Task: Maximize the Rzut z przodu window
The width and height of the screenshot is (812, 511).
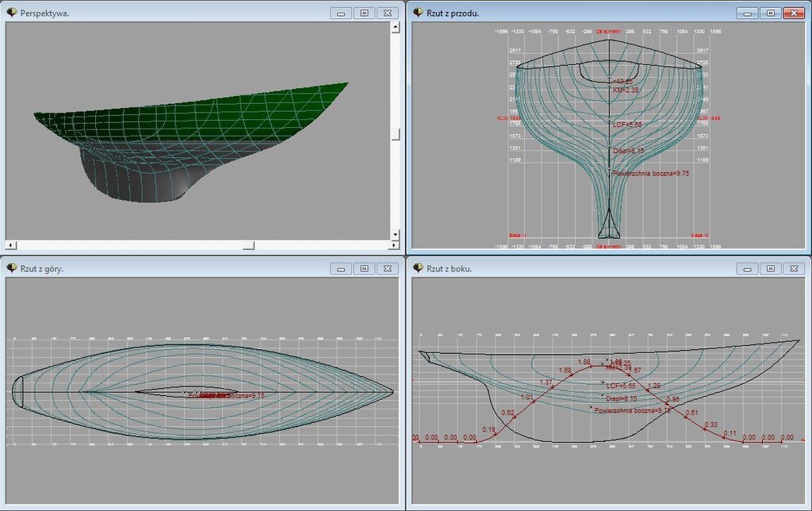Action: (770, 13)
